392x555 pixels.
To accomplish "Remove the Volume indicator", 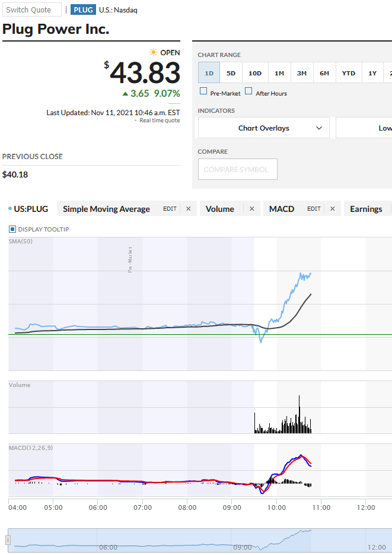I will (251, 209).
